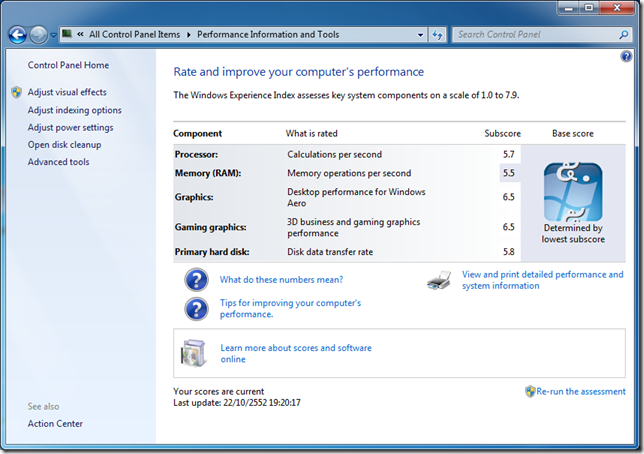Click the shield icon beside Re-run the assessment
Viewport: 644px width, 454px height.
pyautogui.click(x=530, y=391)
